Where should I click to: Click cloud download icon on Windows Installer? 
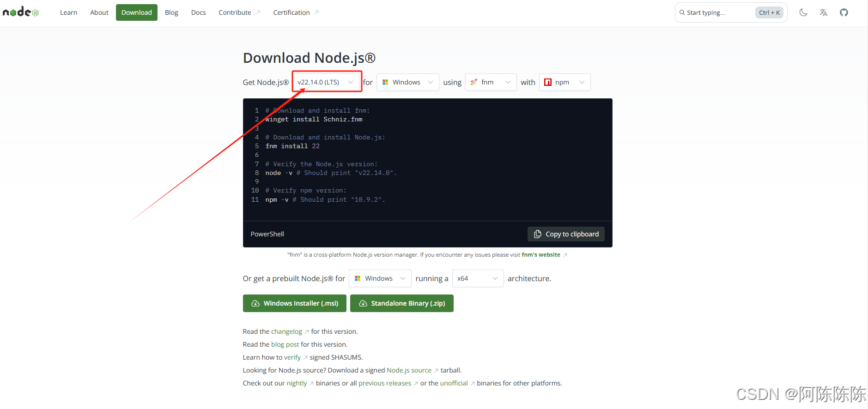coord(255,303)
